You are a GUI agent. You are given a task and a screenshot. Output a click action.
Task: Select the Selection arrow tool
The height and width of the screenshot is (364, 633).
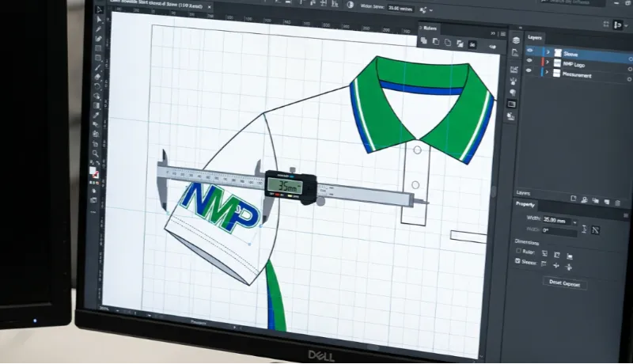click(x=100, y=9)
